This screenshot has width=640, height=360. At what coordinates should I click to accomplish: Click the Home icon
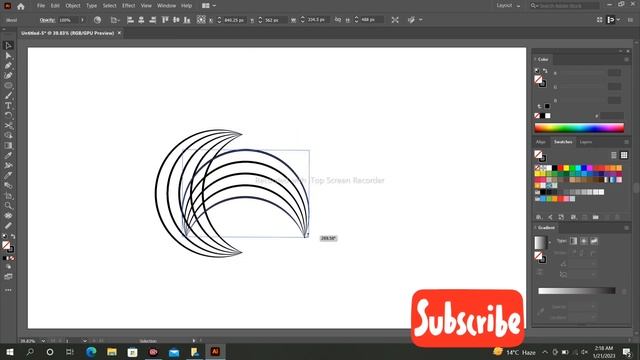(x=20, y=6)
